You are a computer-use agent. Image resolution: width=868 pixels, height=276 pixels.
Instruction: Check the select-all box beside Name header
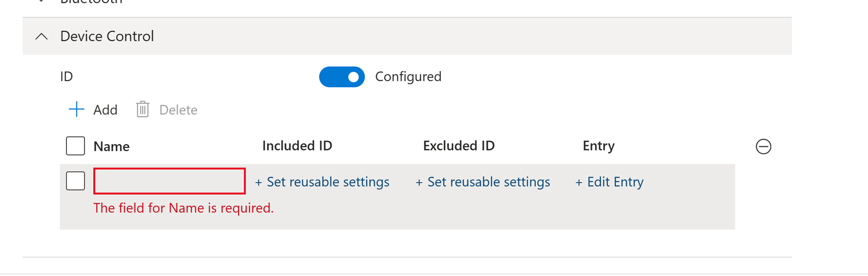click(76, 146)
